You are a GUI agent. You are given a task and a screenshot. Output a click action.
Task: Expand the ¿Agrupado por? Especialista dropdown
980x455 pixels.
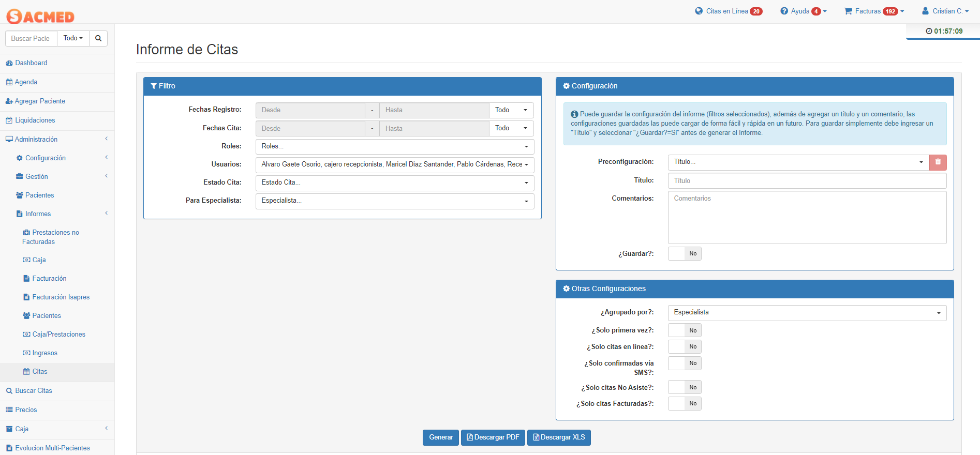click(807, 313)
